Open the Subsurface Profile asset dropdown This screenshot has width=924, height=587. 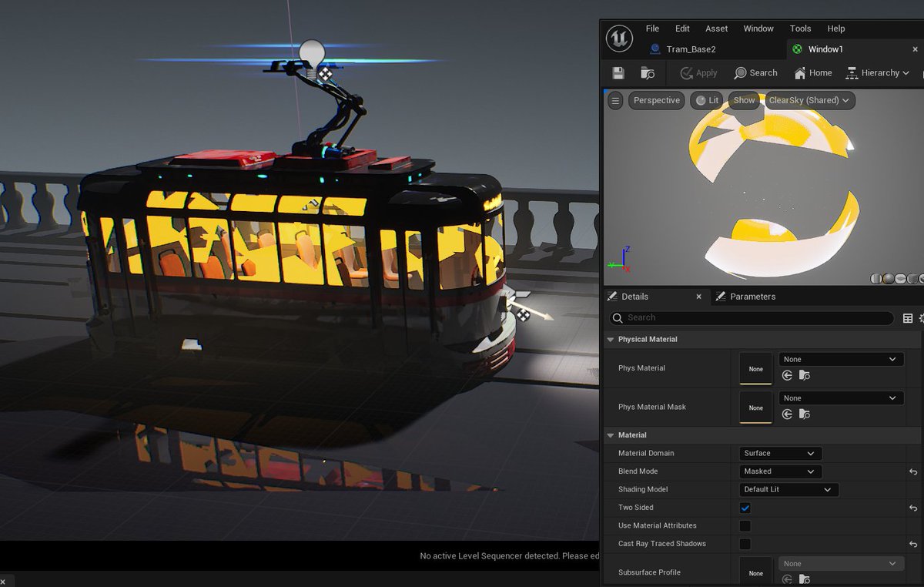coord(841,564)
